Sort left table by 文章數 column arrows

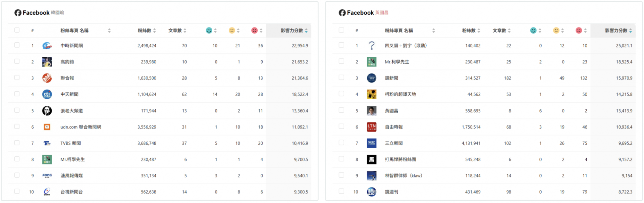pyautogui.click(x=185, y=31)
